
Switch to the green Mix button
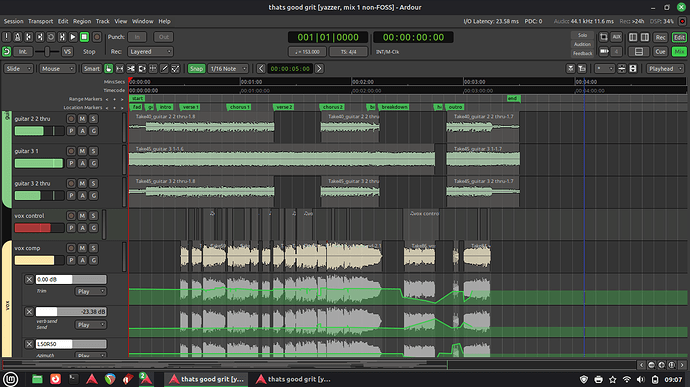coord(679,52)
